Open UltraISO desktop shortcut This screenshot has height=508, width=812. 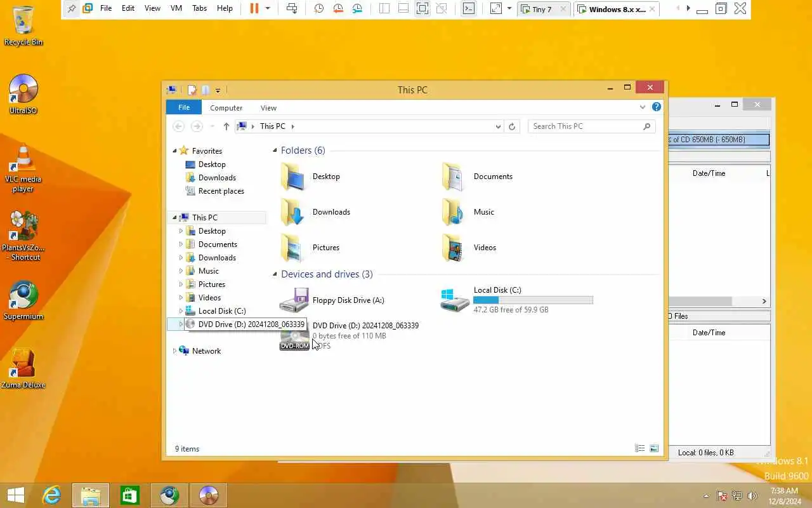tap(23, 94)
